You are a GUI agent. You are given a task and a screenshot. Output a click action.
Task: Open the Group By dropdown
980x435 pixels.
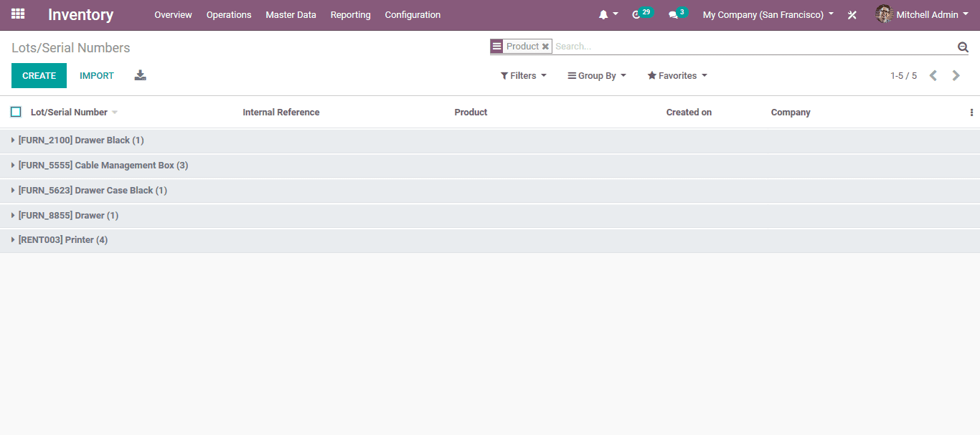pyautogui.click(x=597, y=75)
